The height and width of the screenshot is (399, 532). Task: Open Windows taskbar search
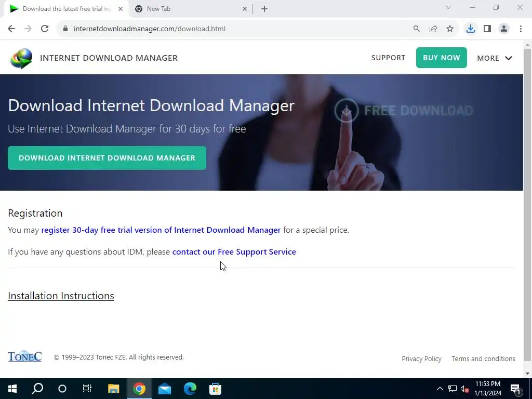coord(37,389)
